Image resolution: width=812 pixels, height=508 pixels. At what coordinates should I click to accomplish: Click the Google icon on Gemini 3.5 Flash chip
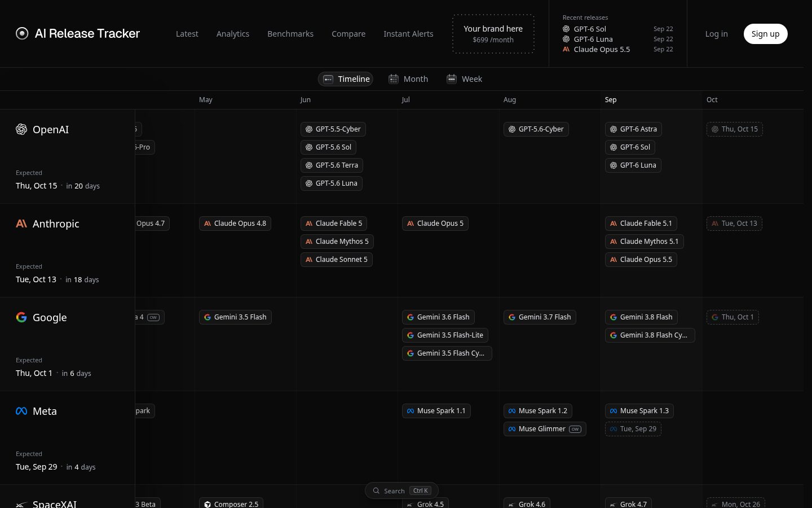(208, 317)
